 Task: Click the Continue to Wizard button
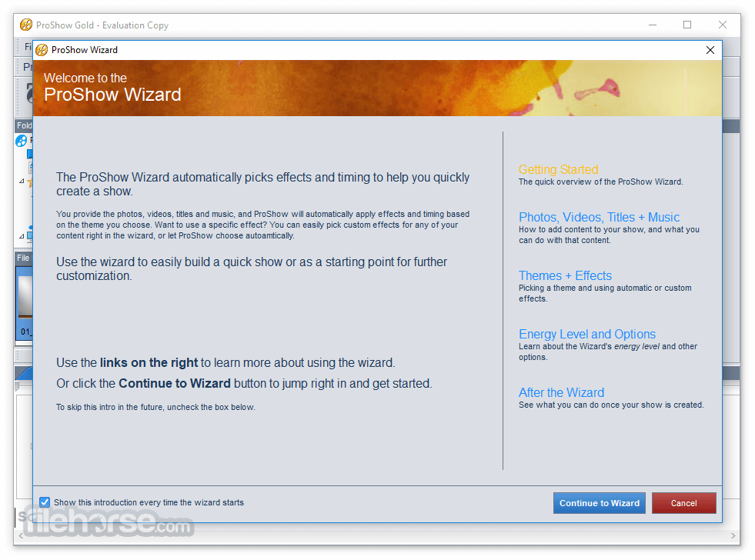[599, 503]
